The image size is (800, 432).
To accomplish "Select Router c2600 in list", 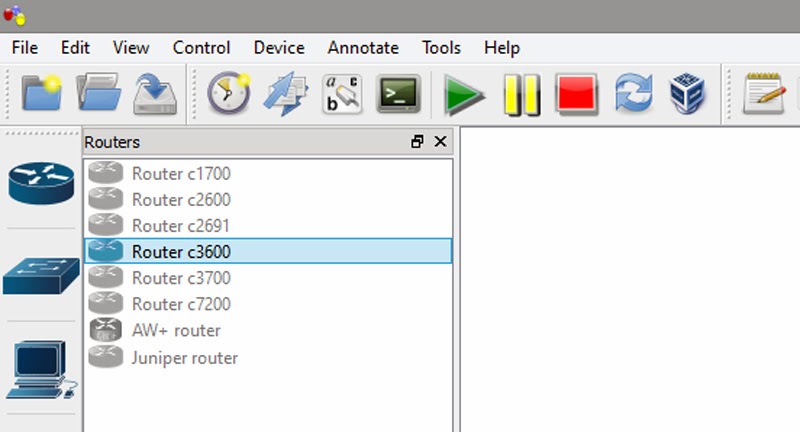I will pos(268,199).
